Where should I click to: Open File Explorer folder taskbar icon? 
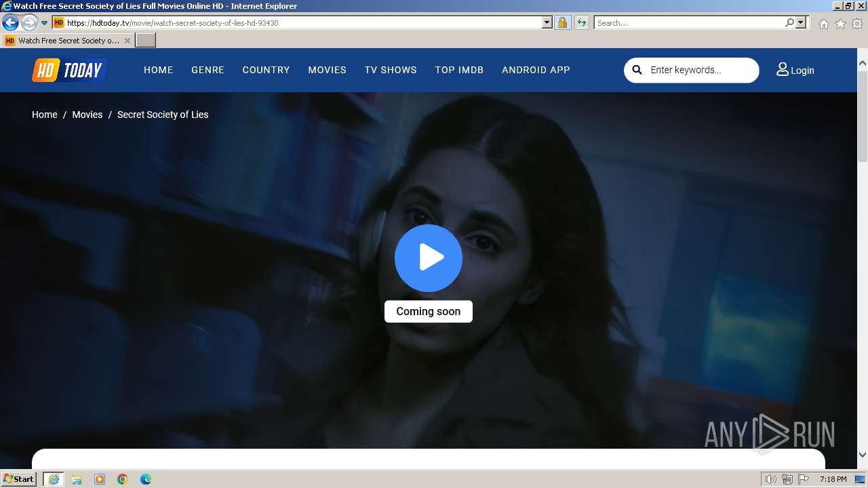77,479
